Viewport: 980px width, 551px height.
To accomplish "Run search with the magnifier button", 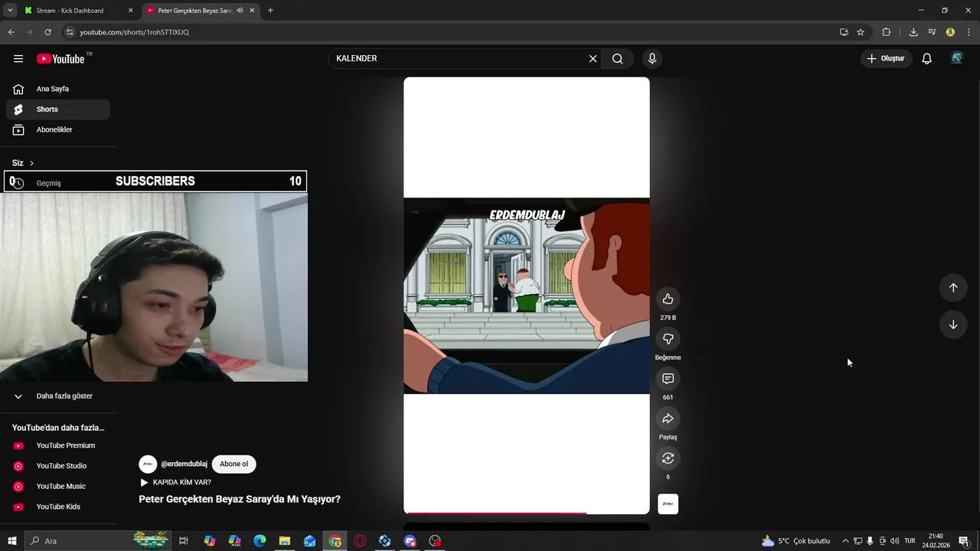I will tap(618, 59).
